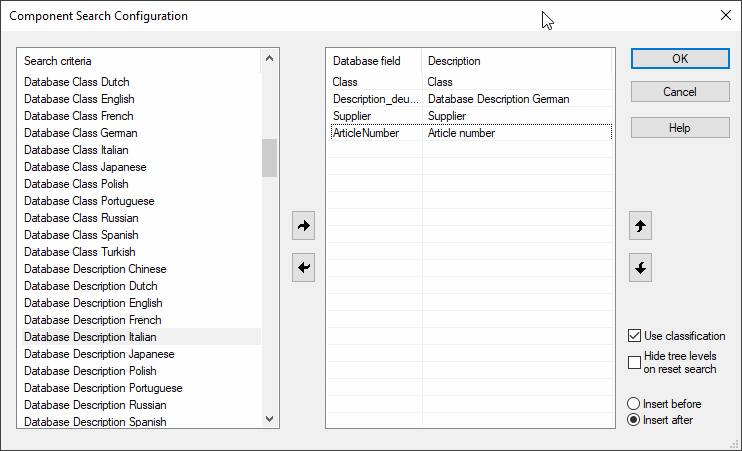
Task: Select the Class database field row
Action: coord(470,82)
